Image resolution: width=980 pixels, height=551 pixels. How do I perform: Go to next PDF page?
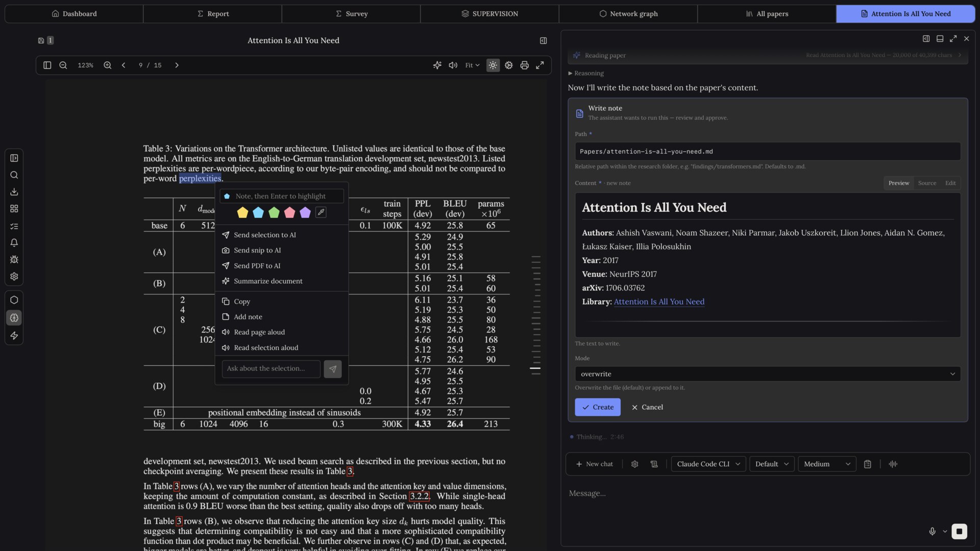pos(177,65)
